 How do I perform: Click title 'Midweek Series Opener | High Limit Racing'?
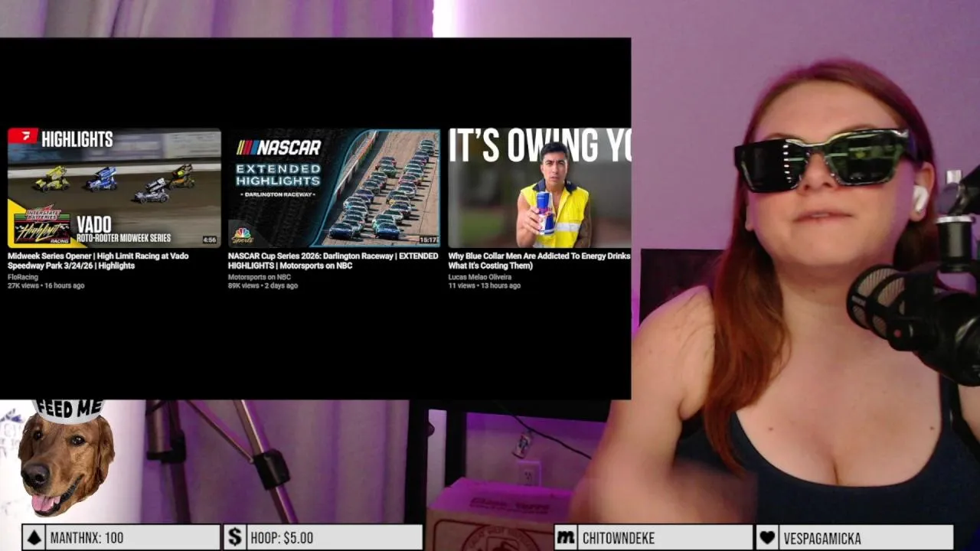tap(98, 261)
